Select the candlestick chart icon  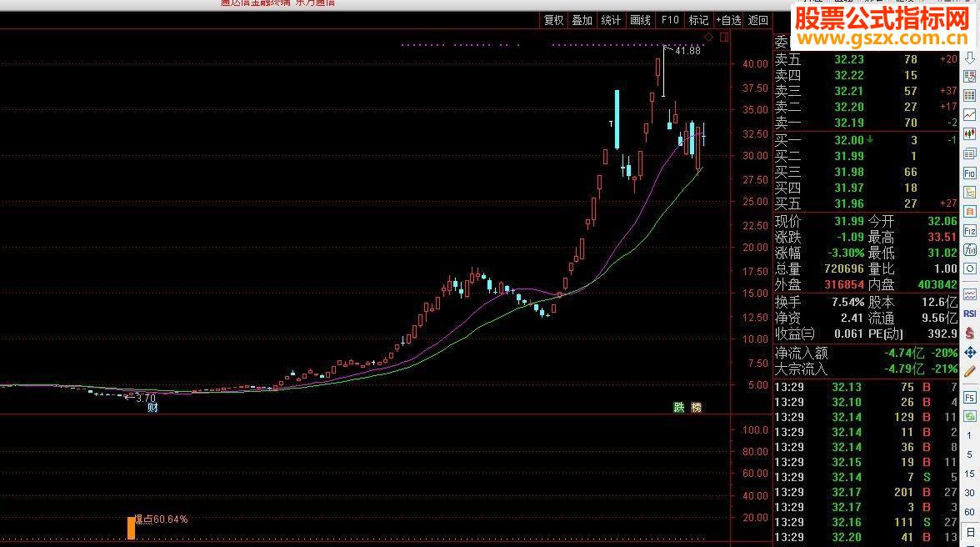(x=969, y=134)
